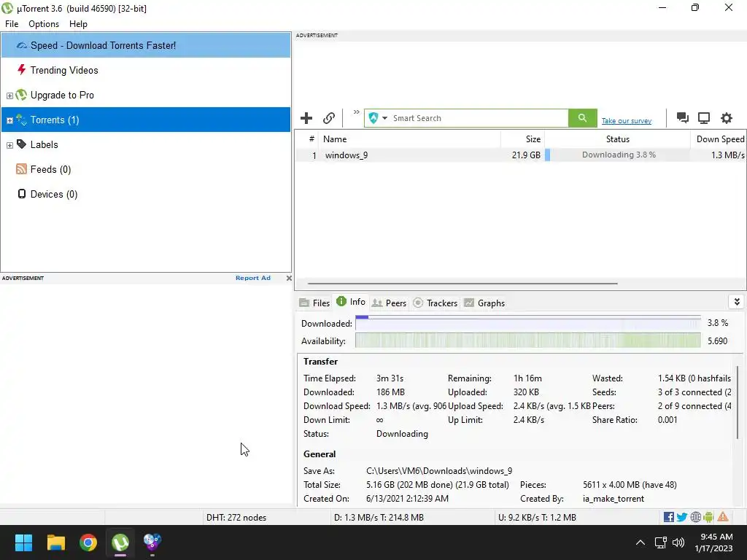Click the green Availability bar
The width and height of the screenshot is (747, 560).
pyautogui.click(x=528, y=341)
